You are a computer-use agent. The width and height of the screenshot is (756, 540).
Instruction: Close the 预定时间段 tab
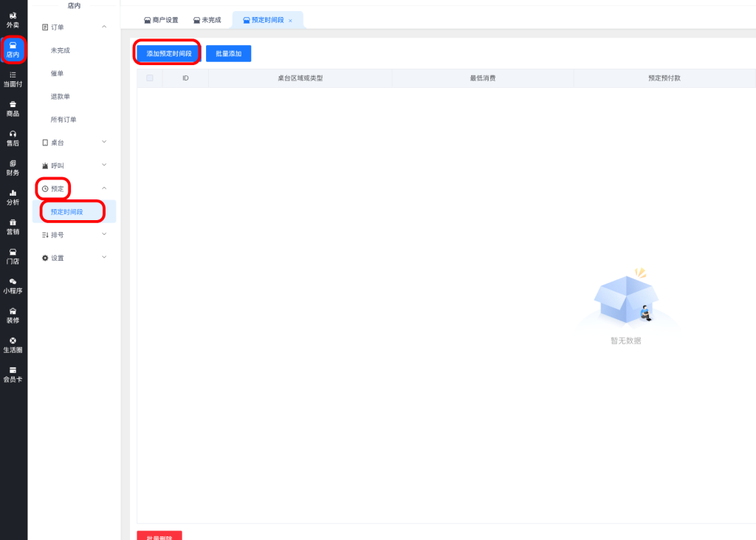pos(291,21)
